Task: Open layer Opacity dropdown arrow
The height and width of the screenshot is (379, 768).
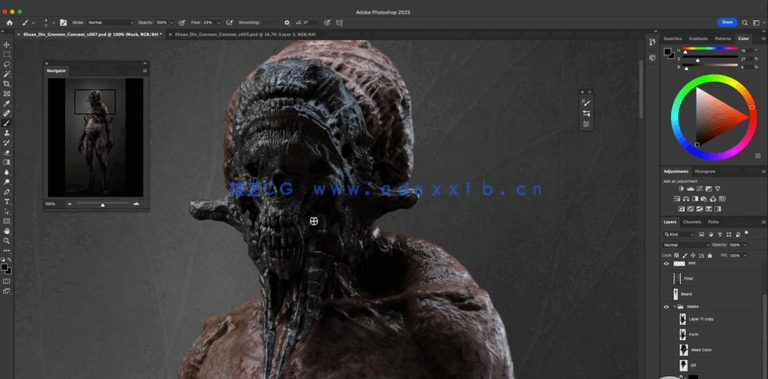Action: pos(745,245)
